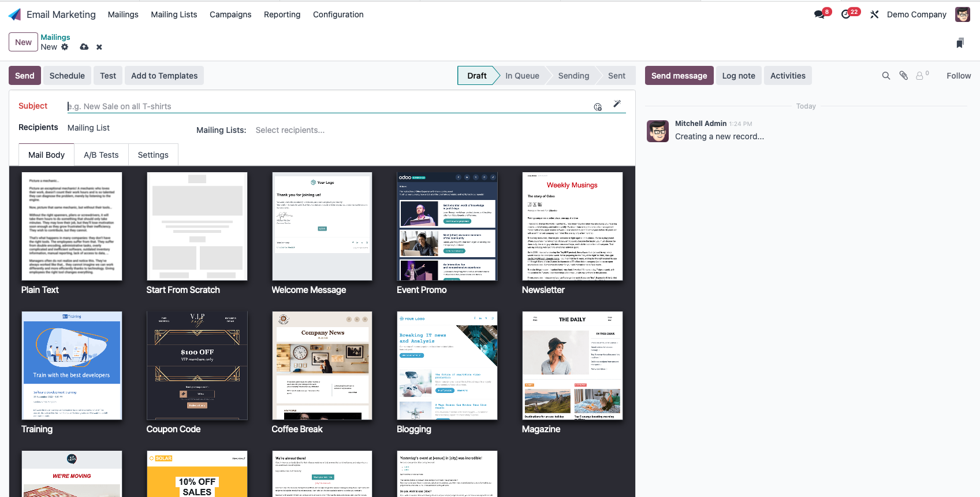Discard changes with the X icon
Viewport: 980px width, 497px height.
(99, 47)
